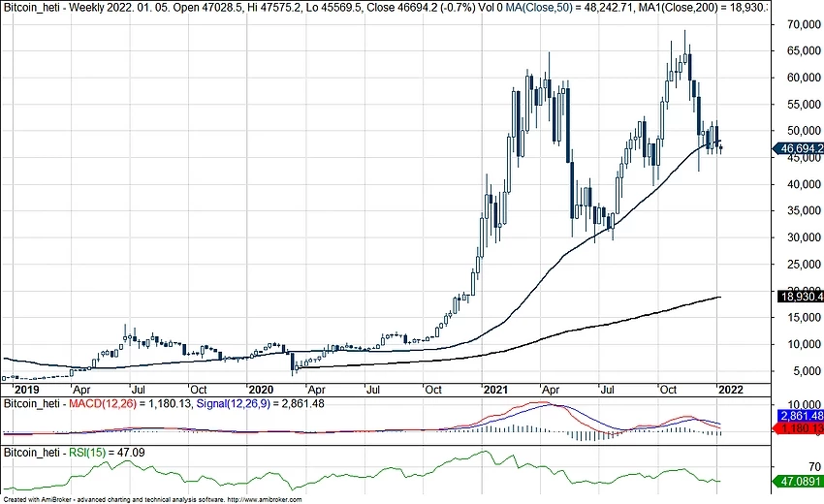Click the 2022 year marker on time axis

point(728,388)
